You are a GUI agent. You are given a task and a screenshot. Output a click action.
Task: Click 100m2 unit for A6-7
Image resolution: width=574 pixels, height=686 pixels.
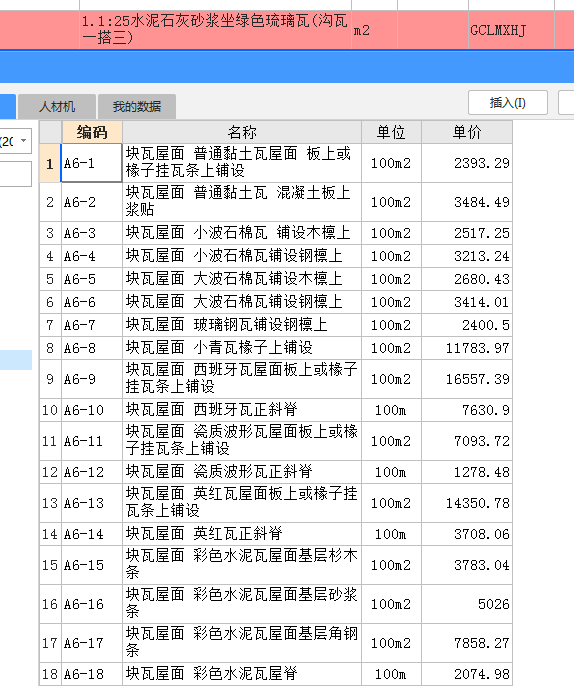(x=391, y=325)
